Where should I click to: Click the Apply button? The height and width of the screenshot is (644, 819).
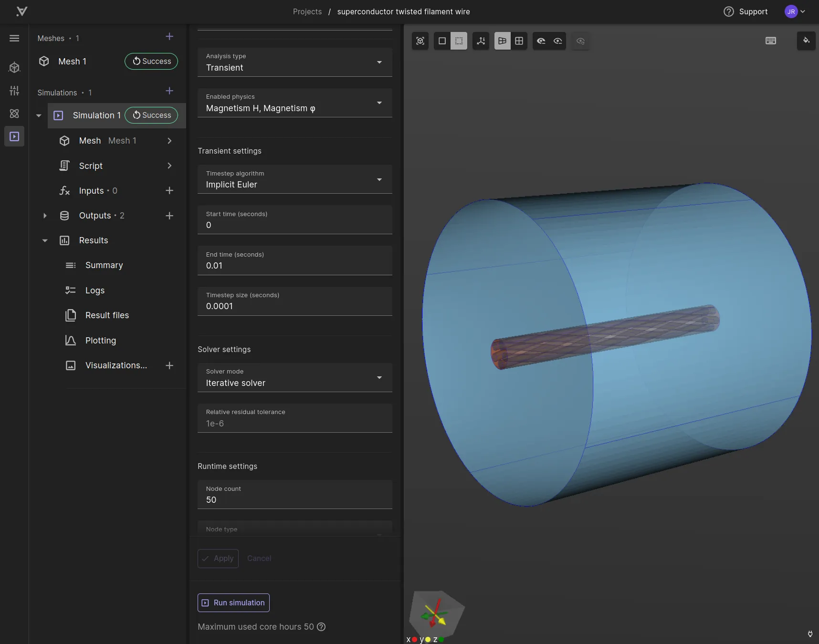pyautogui.click(x=218, y=559)
